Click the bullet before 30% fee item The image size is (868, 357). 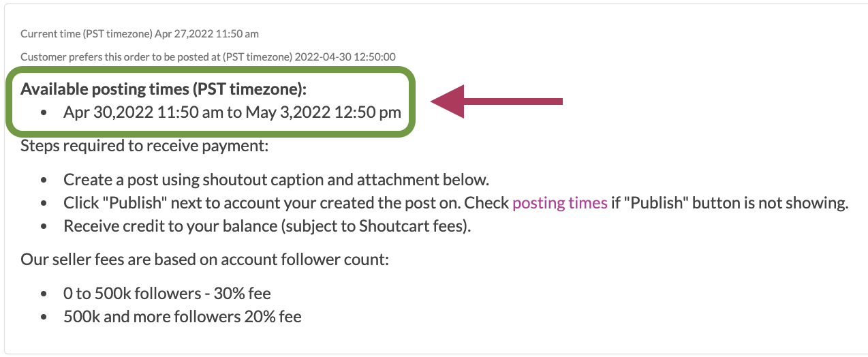44,294
